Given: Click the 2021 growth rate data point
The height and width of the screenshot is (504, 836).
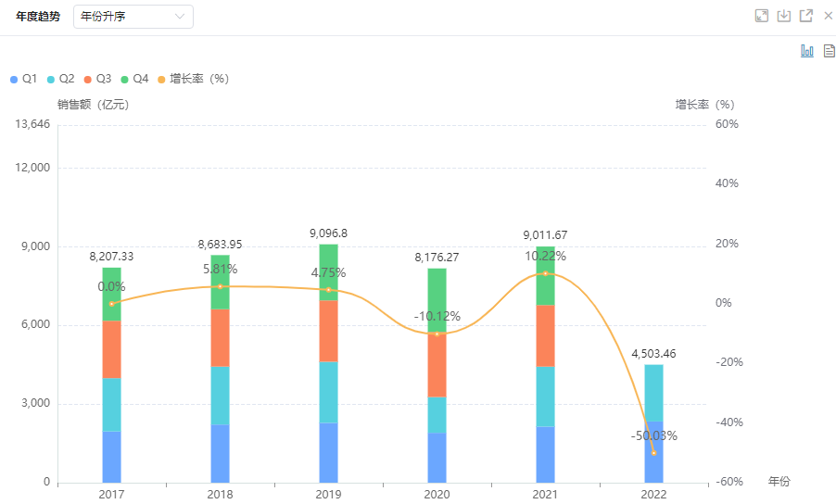Looking at the screenshot, I should click(545, 273).
